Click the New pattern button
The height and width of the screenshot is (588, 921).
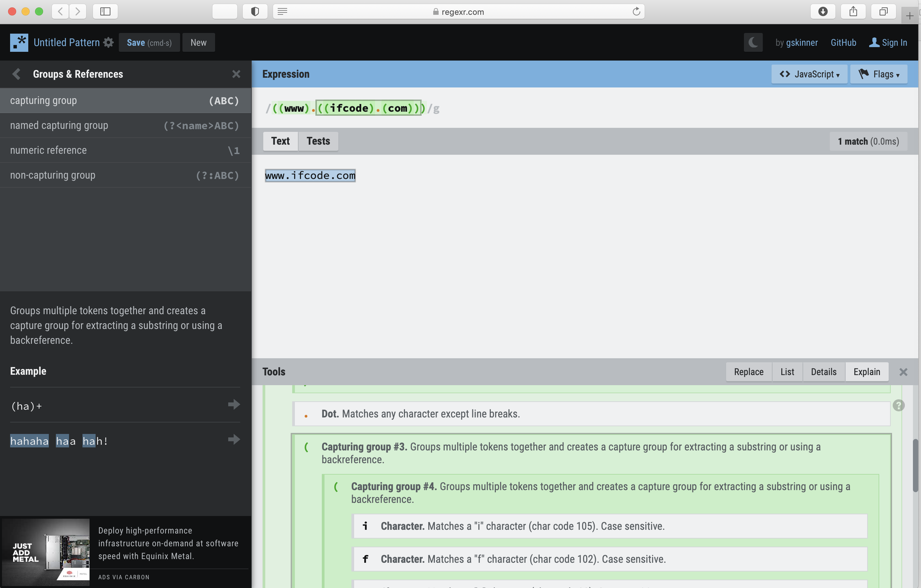pos(198,42)
